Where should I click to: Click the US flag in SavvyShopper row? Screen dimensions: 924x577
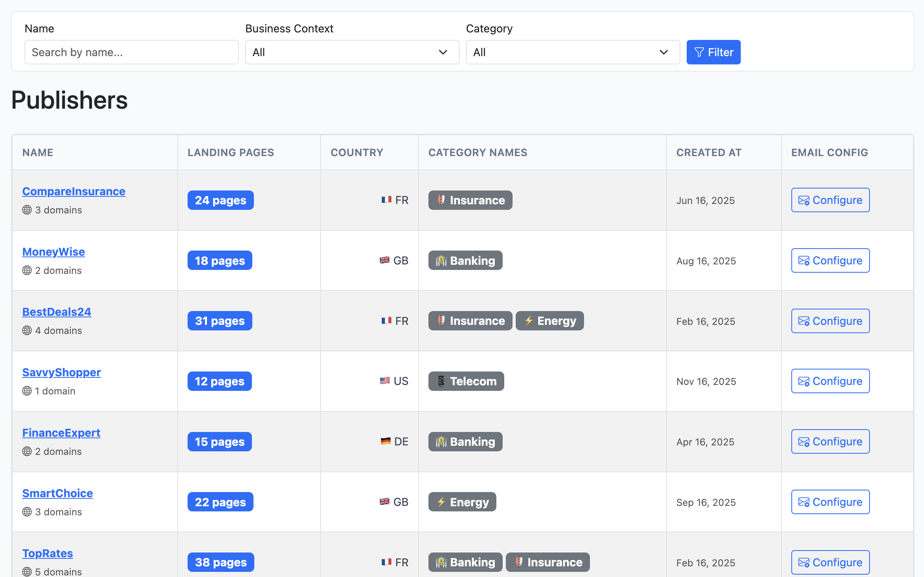[x=385, y=381]
